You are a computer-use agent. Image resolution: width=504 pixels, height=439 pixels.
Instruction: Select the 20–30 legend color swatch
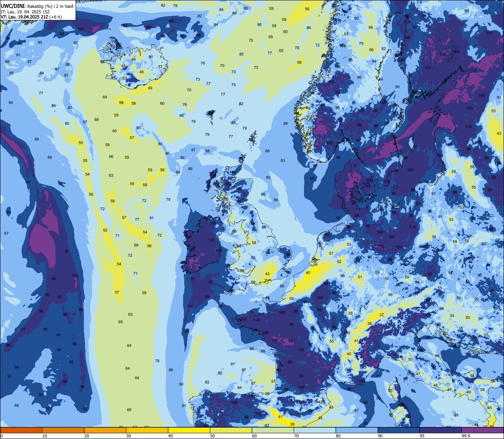[x=105, y=430]
